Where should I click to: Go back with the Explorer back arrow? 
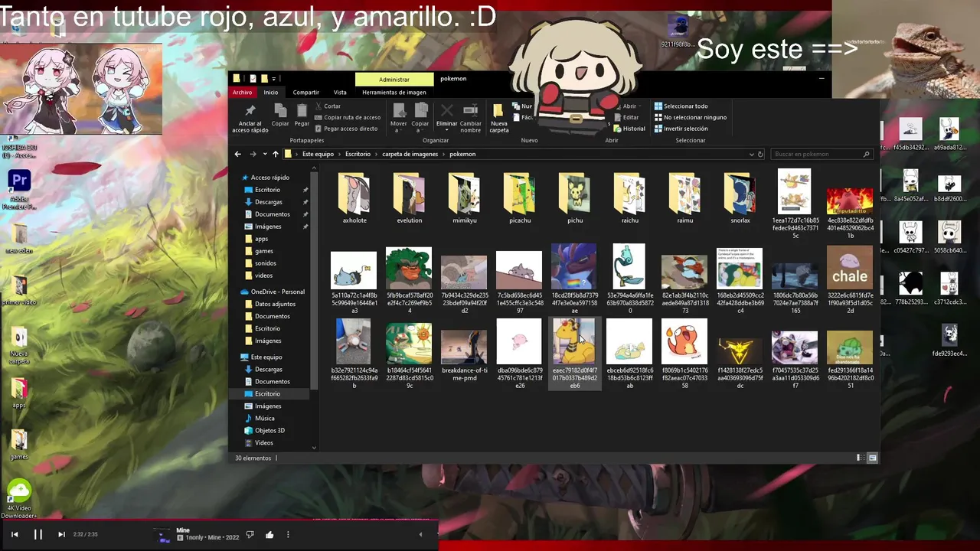coord(237,154)
